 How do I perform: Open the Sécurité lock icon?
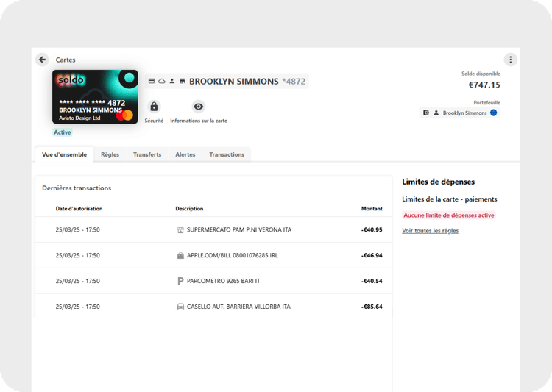click(154, 106)
